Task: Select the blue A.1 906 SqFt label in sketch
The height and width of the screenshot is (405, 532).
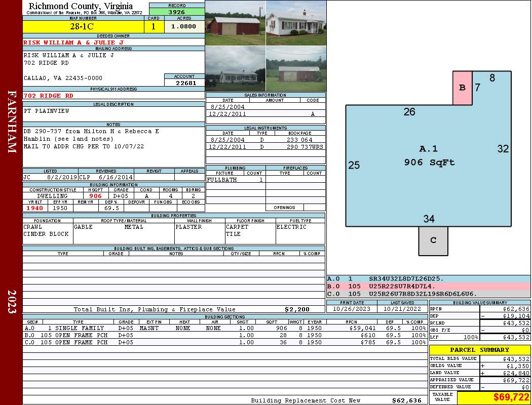Action: pos(429,155)
